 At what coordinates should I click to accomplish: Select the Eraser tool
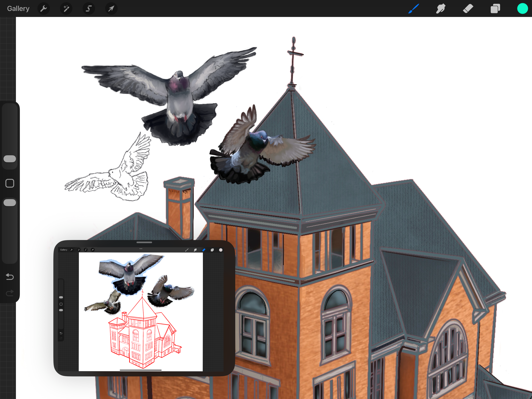(x=468, y=9)
